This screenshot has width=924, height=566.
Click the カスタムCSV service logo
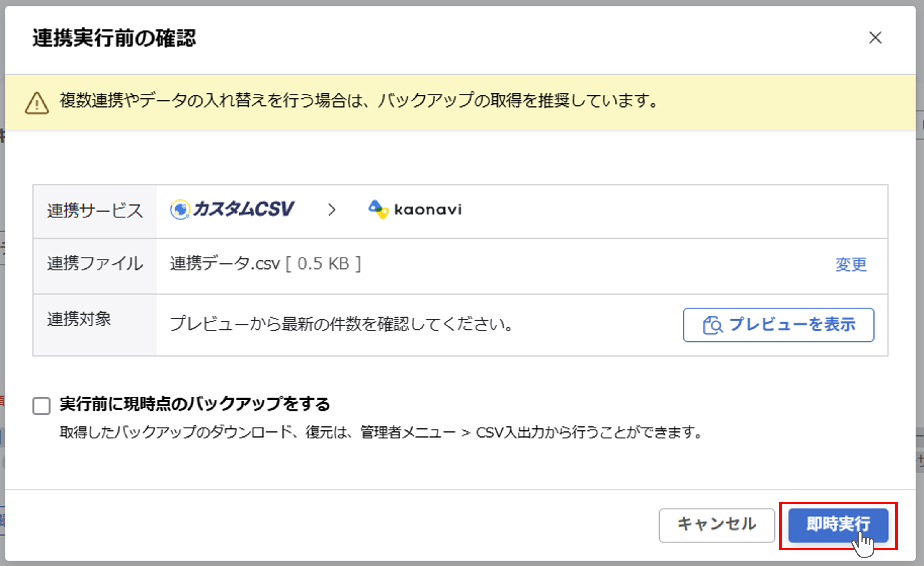(232, 209)
